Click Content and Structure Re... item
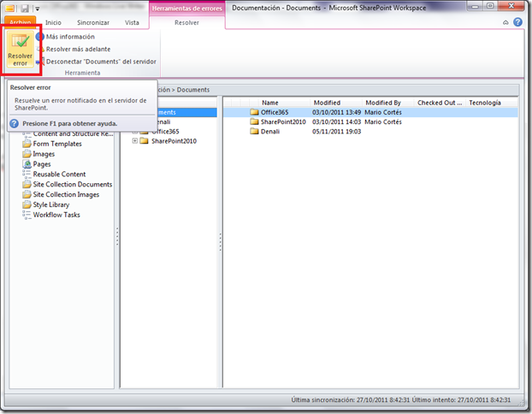Viewport: 532px width, 414px height. click(x=73, y=134)
